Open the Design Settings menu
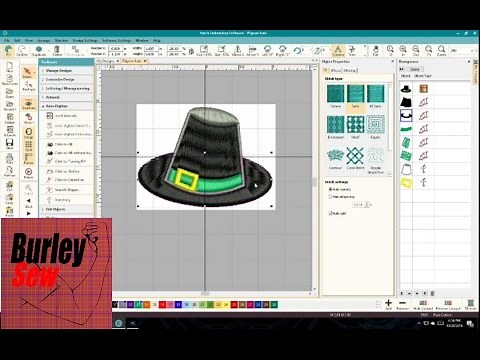The image size is (480, 360). [x=85, y=40]
